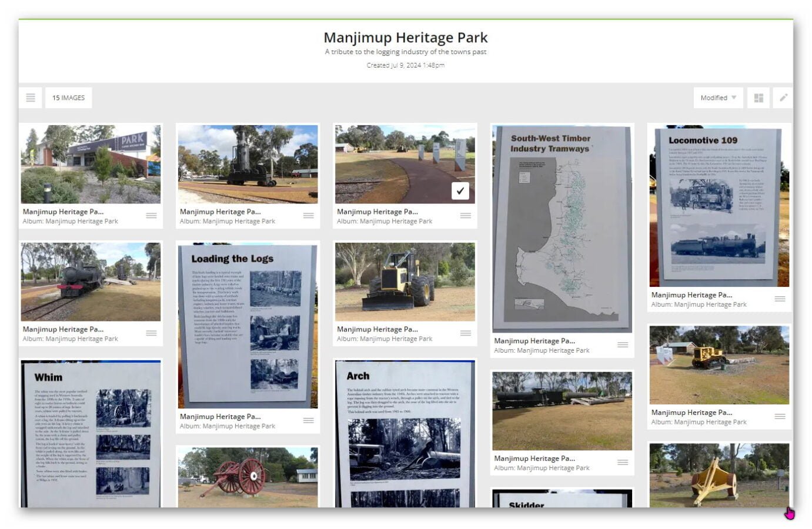Open album link under black train wagons photo

542,468
